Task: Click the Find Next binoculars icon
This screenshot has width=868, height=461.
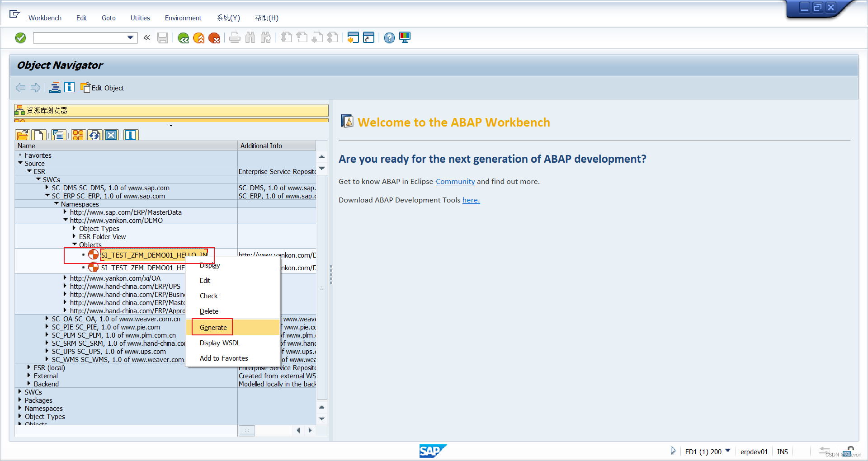Action: tap(266, 38)
